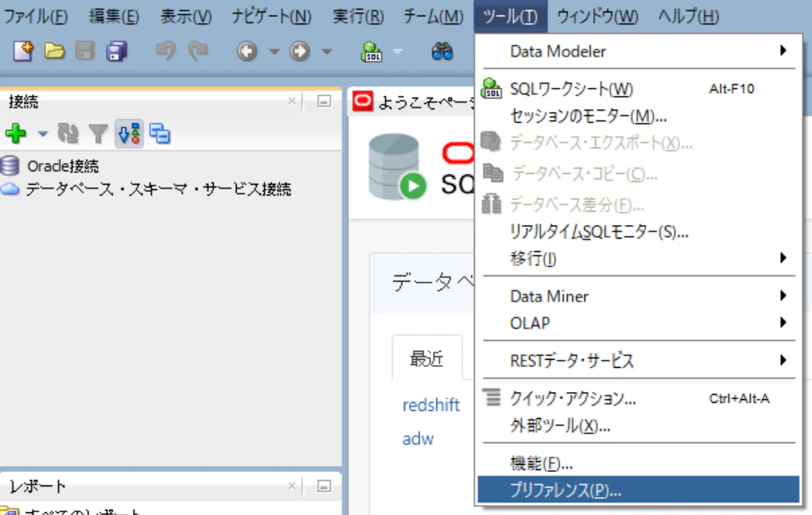Open the redshift recent connection link
The height and width of the screenshot is (515, 812).
(x=431, y=405)
